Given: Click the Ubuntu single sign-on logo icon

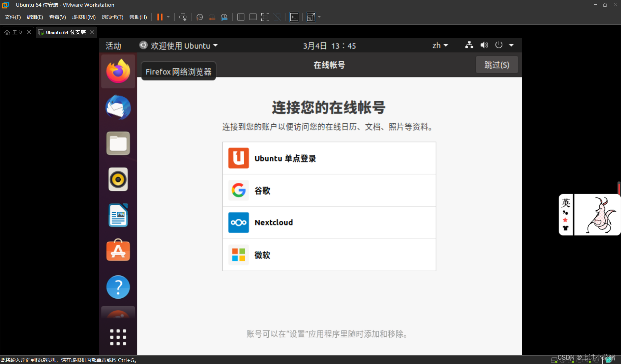Looking at the screenshot, I should [239, 158].
